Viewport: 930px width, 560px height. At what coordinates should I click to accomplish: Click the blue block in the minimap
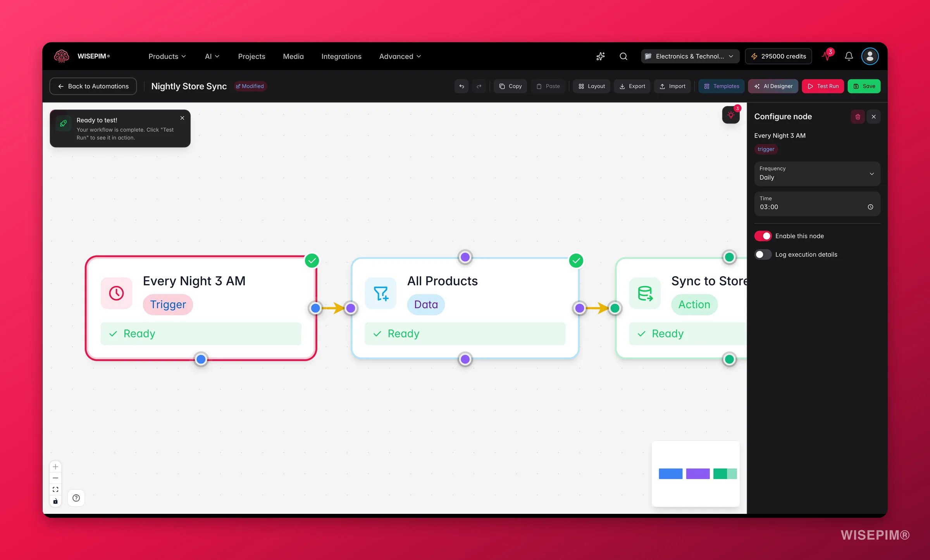670,474
